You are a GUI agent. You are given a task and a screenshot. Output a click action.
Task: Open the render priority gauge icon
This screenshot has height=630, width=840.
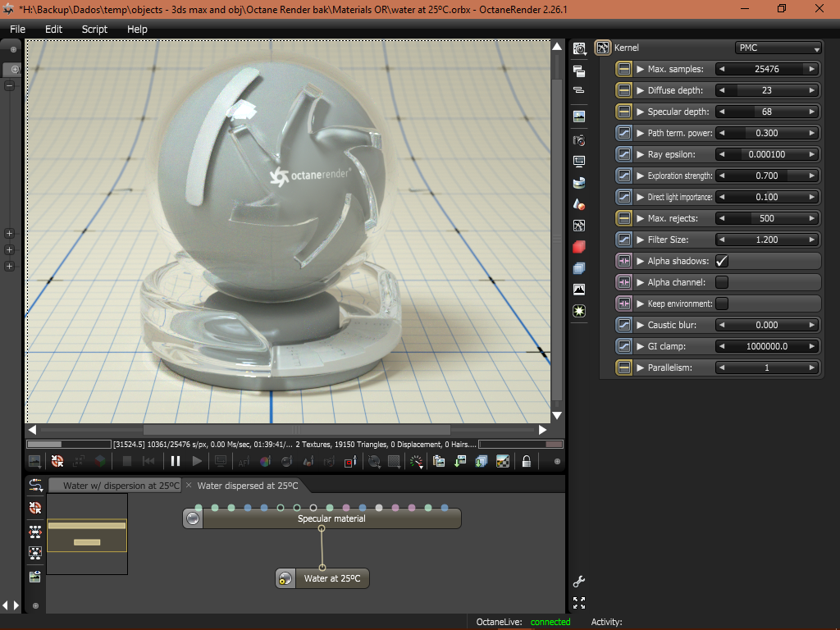point(416,461)
